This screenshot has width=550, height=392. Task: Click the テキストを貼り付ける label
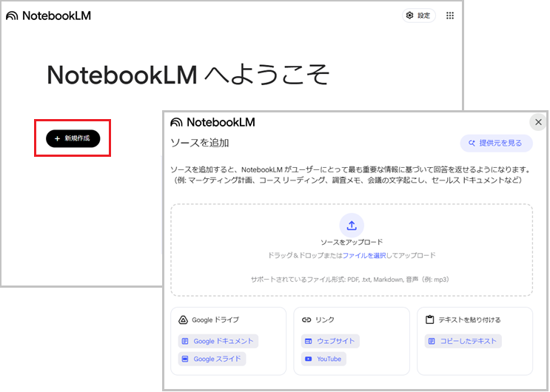pyautogui.click(x=469, y=320)
